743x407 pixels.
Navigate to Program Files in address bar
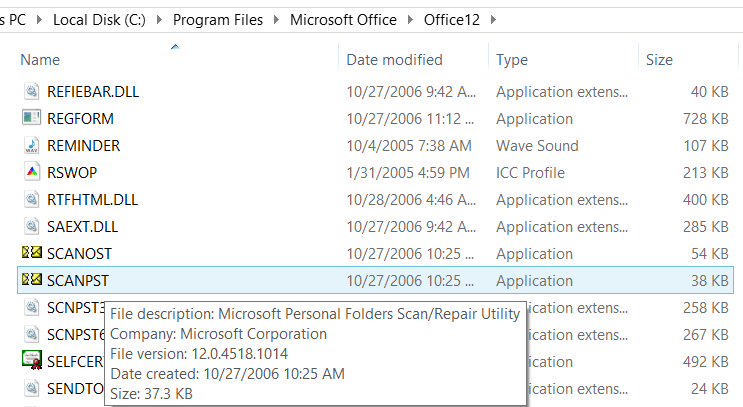[217, 20]
